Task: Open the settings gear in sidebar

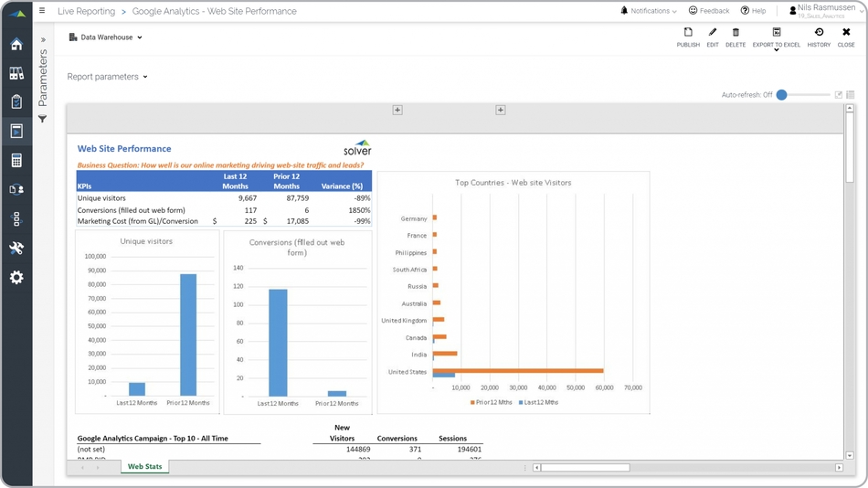Action: [x=16, y=277]
